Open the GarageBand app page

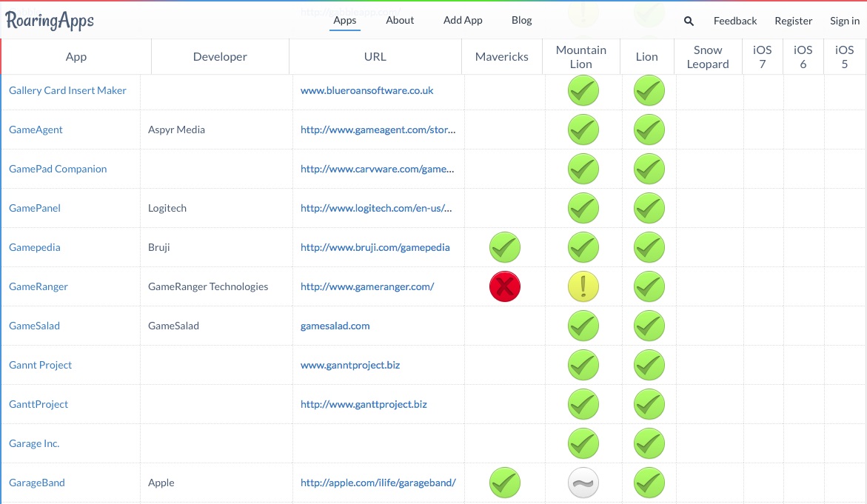(36, 483)
